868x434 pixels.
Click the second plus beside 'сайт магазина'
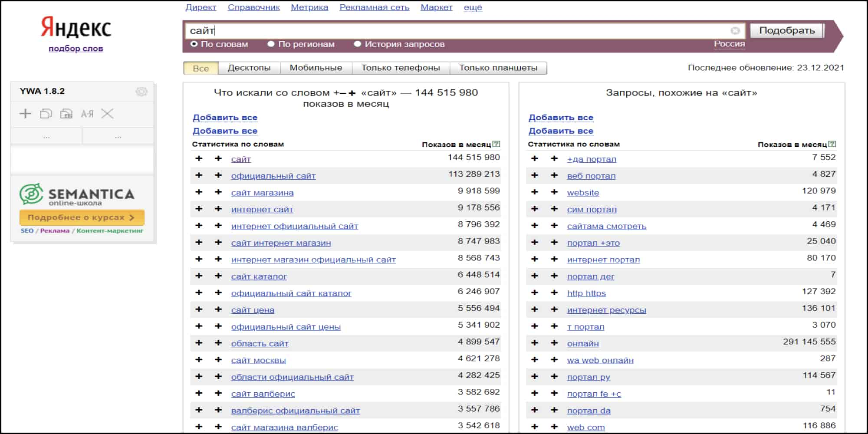(x=218, y=192)
